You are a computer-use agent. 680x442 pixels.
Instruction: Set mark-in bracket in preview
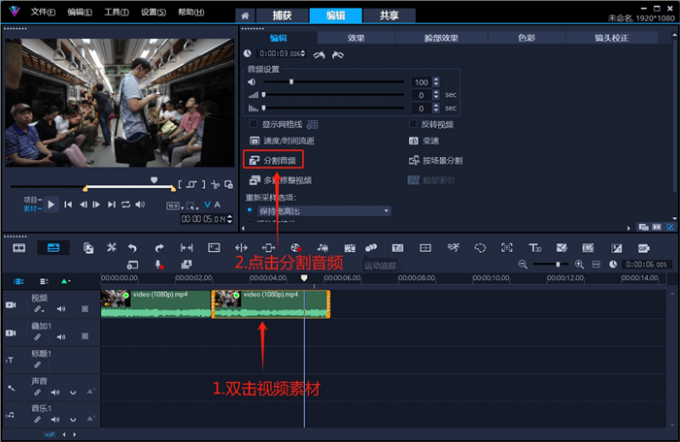tap(180, 184)
